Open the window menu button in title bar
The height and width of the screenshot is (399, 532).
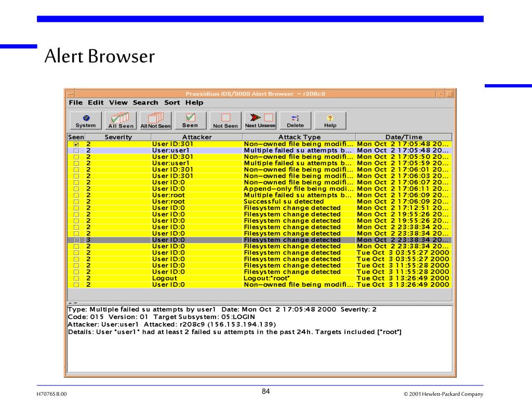point(71,94)
